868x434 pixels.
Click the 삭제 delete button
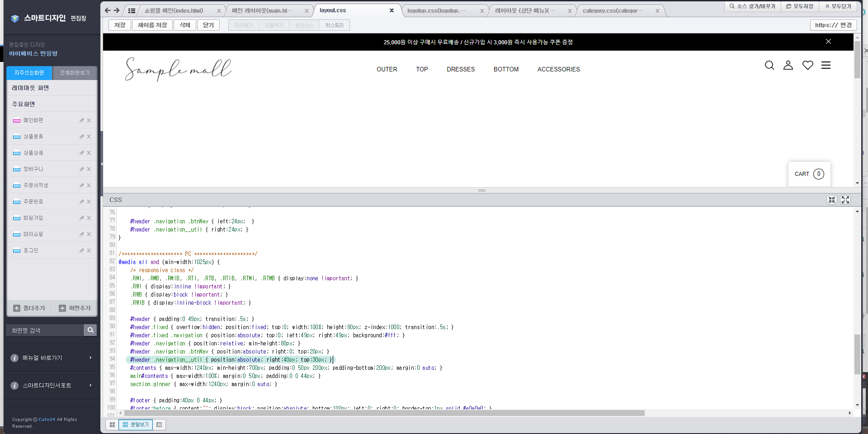tap(185, 25)
